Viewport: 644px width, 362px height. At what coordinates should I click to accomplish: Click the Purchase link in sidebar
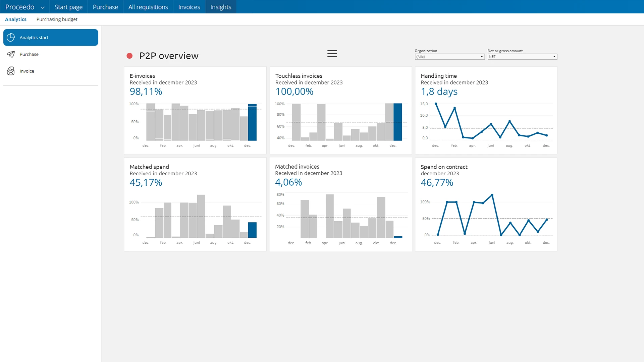29,54
